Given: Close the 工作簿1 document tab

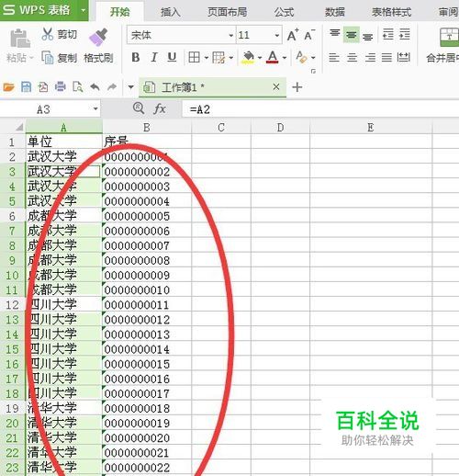Looking at the screenshot, I should pos(276,87).
